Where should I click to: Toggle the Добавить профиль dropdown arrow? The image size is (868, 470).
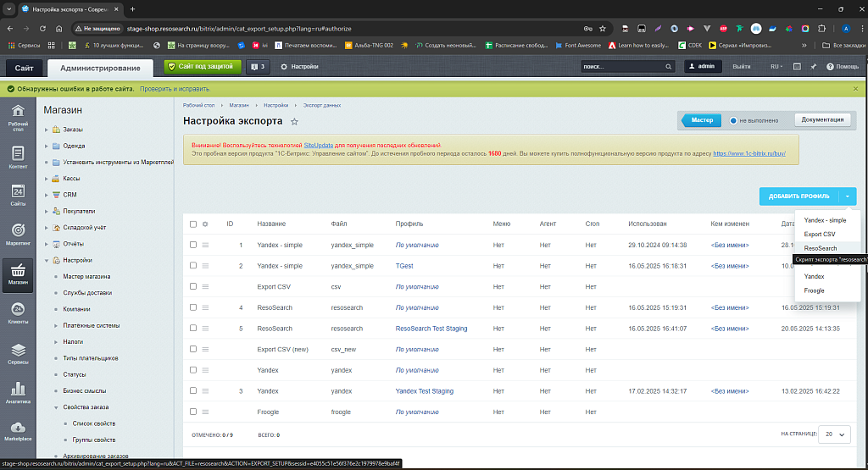click(x=847, y=196)
